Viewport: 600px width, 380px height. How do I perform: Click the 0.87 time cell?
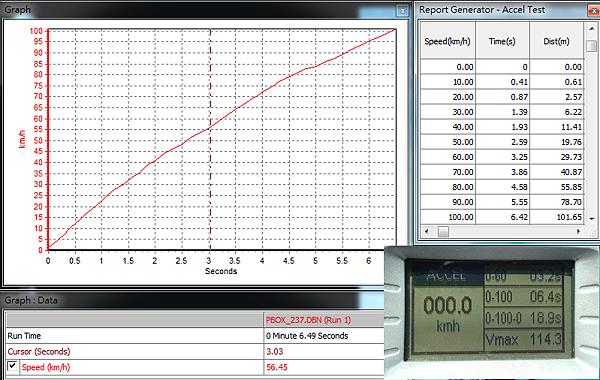click(x=502, y=97)
